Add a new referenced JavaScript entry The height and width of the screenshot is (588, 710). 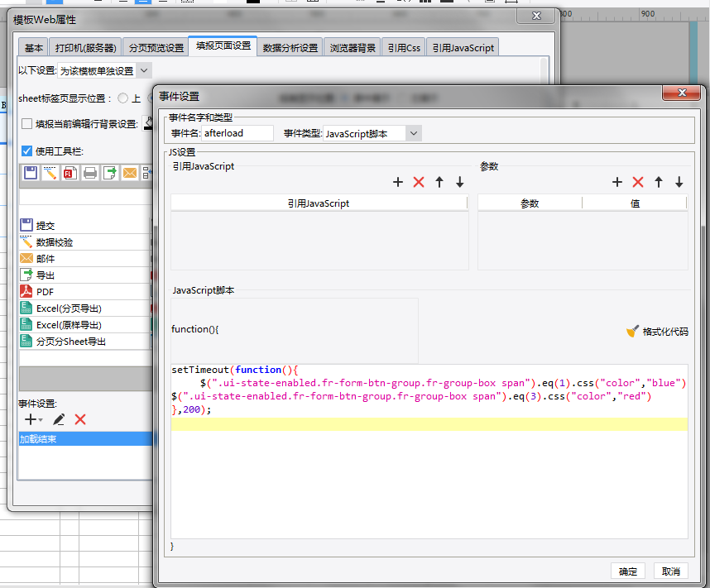[x=398, y=182]
